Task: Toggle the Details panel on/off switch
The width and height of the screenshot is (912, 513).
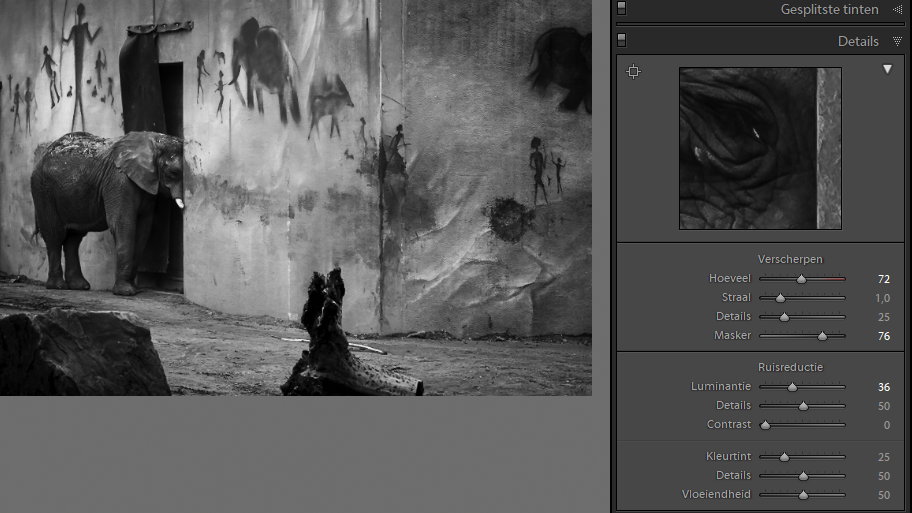Action: click(621, 41)
